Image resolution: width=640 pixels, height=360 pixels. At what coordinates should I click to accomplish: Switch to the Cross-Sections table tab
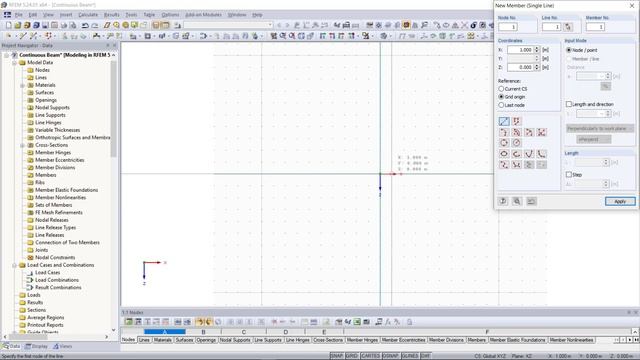click(328, 340)
